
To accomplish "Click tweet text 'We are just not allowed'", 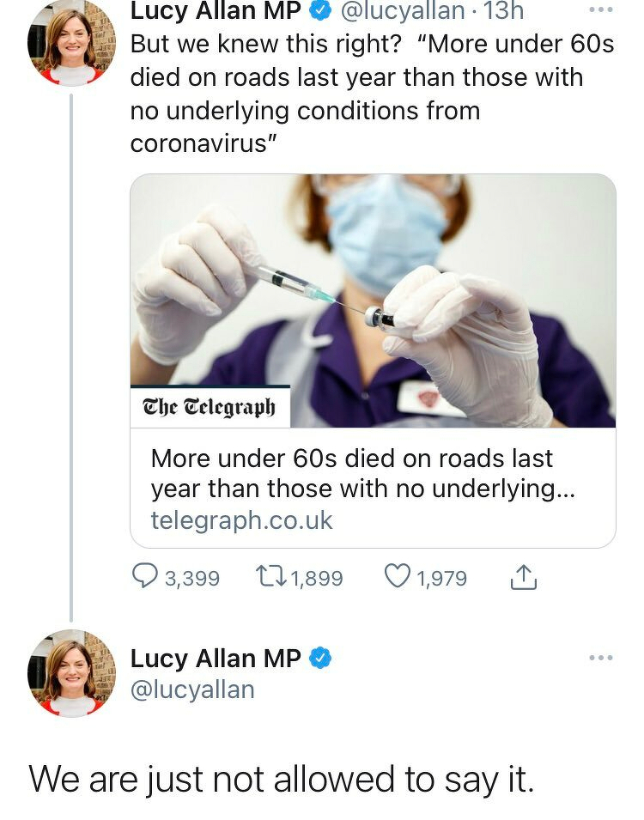I will point(282,780).
